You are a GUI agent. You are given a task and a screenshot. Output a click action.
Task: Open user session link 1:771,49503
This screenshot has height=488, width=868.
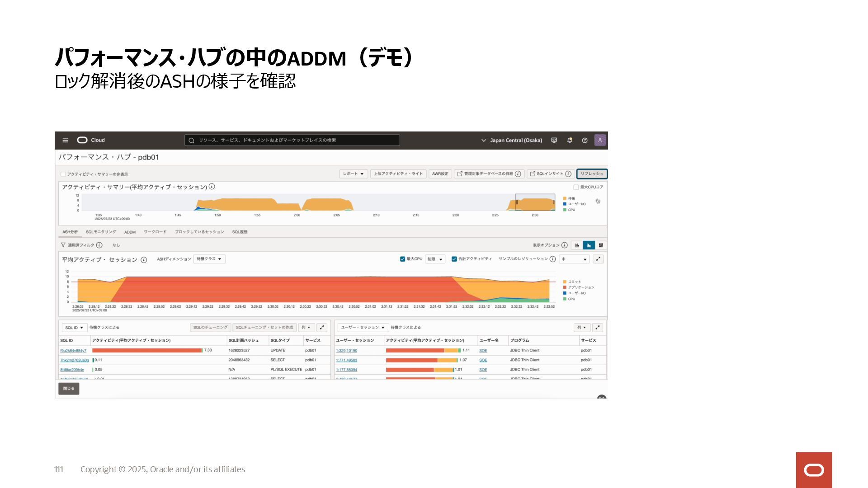346,361
